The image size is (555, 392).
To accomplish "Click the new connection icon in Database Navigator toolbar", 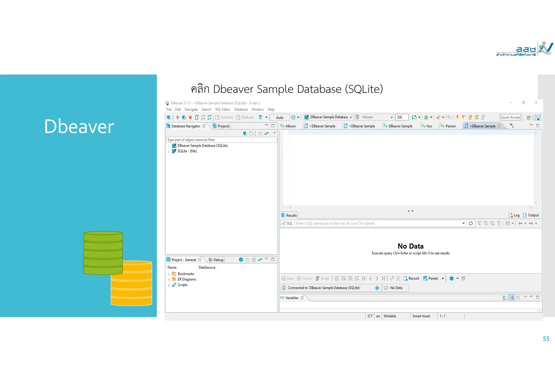I will pyautogui.click(x=245, y=133).
